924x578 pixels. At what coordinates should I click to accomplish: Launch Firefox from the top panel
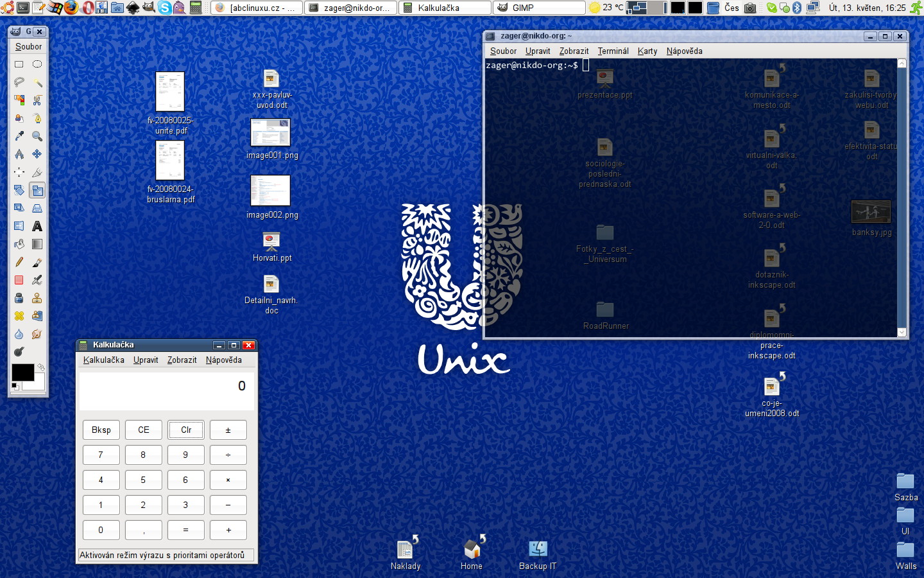click(x=71, y=8)
